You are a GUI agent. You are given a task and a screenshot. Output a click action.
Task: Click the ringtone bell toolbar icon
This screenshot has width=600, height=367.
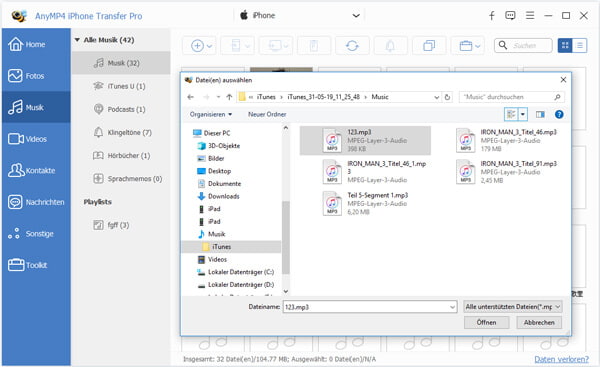pyautogui.click(x=390, y=46)
